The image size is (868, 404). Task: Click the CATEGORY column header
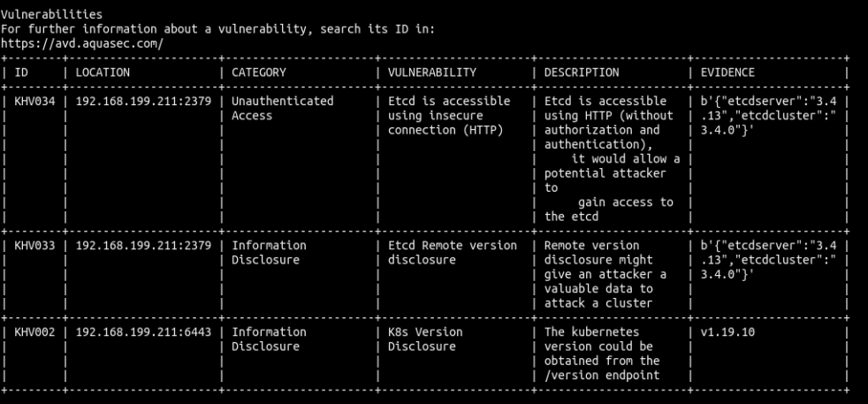click(259, 72)
